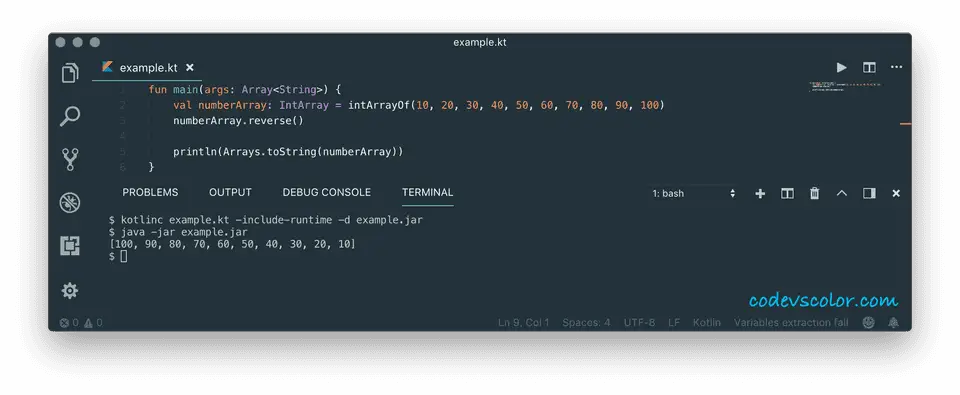960x395 pixels.
Task: Open the Extensions view
Action: [70, 246]
